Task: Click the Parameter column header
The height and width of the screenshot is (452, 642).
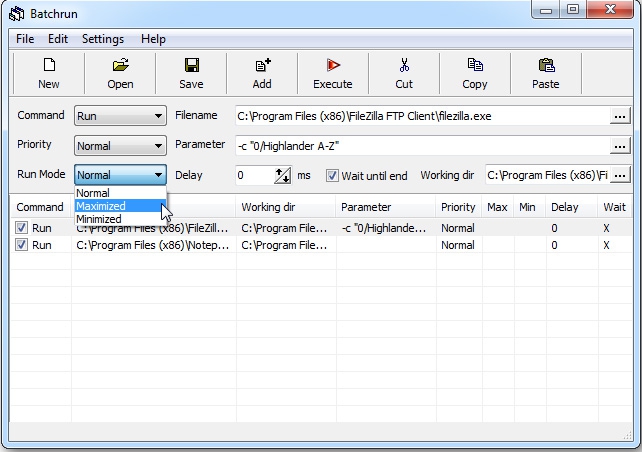Action: (386, 207)
